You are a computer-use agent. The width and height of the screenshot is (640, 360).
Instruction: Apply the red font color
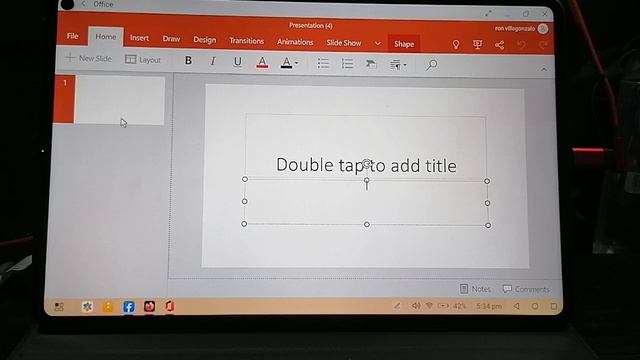coord(262,62)
